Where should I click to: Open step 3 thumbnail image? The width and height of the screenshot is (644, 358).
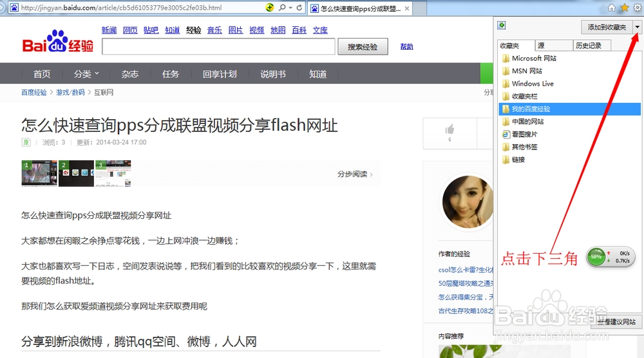(113, 173)
